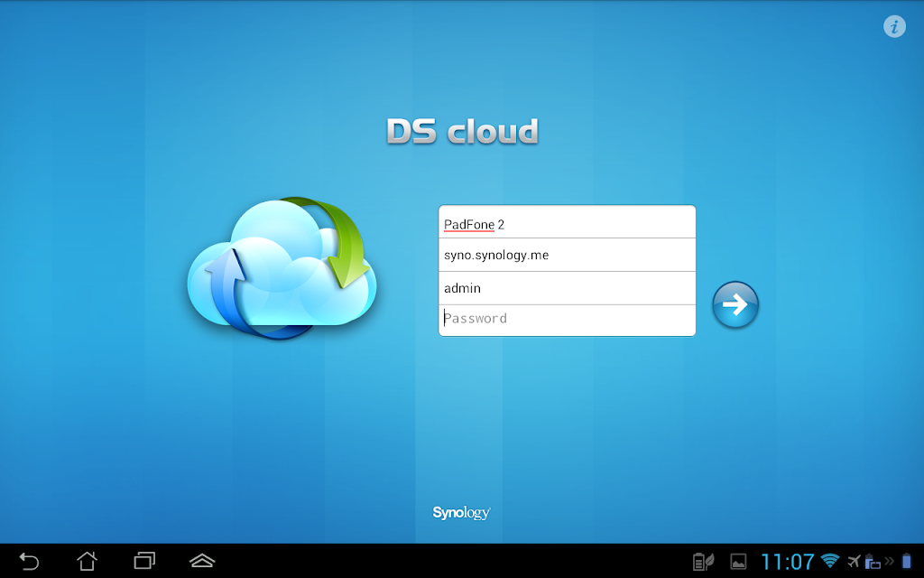Tap the Synology brand logo at bottom
This screenshot has height=578, width=924.
tap(461, 513)
